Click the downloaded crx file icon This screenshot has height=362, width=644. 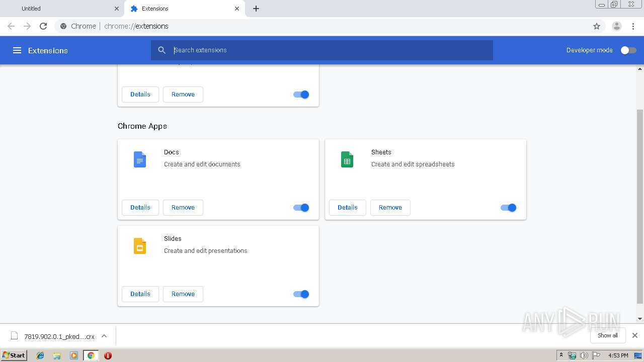(15, 336)
